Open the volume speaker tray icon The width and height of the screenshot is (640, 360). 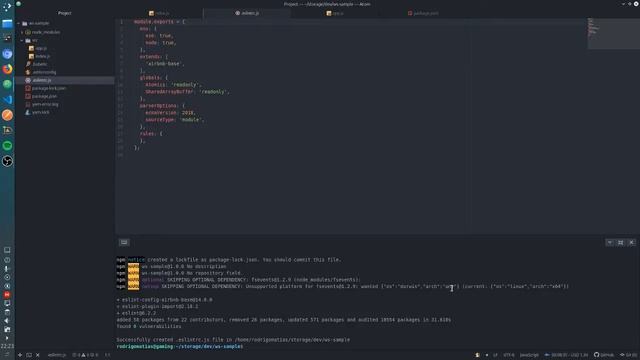pyautogui.click(x=7, y=321)
